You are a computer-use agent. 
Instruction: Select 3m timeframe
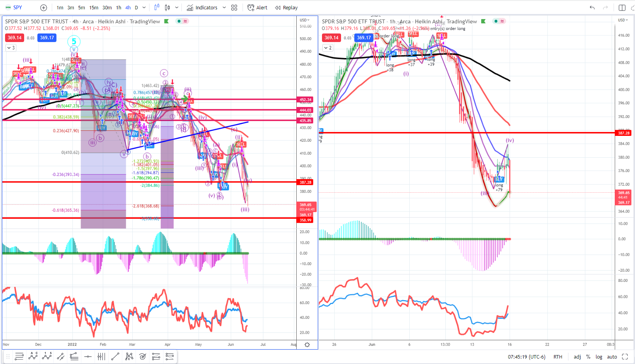click(70, 8)
